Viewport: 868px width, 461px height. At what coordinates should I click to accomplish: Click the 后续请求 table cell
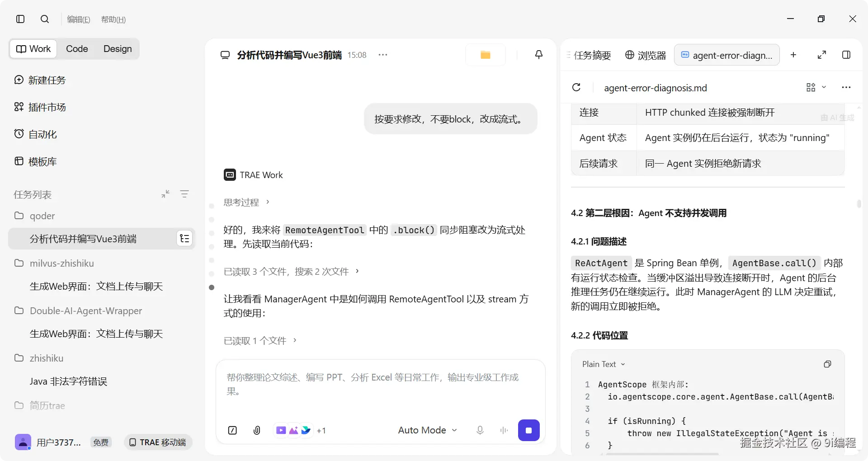604,163
